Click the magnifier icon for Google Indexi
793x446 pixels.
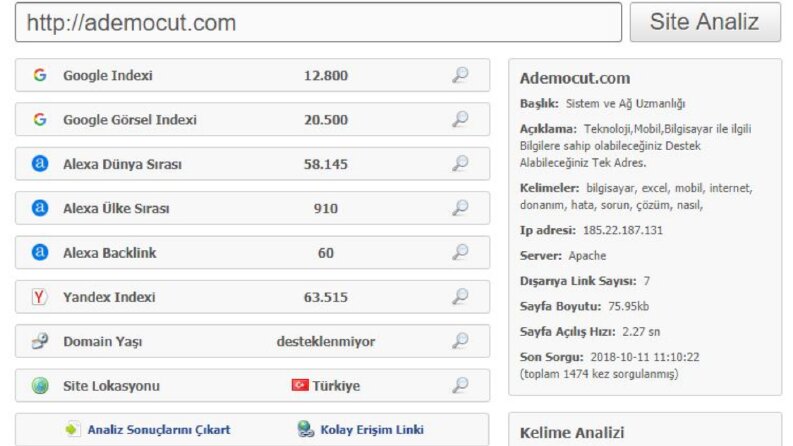click(460, 75)
